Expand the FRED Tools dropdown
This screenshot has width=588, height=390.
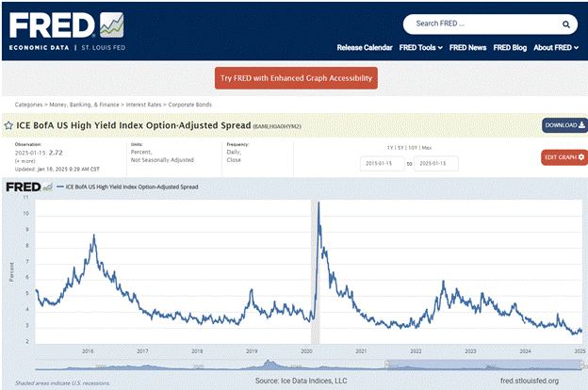click(x=421, y=48)
